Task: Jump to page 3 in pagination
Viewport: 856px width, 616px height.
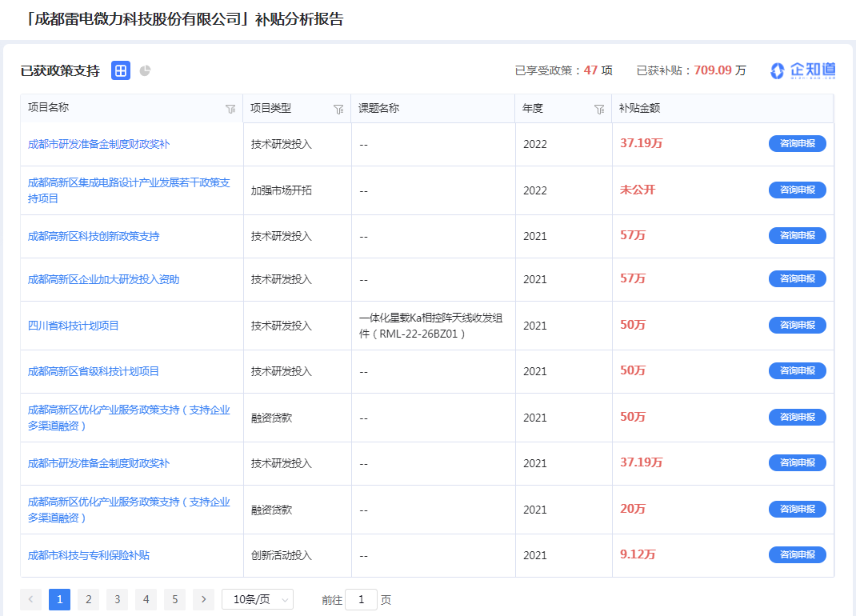Action: 118,600
